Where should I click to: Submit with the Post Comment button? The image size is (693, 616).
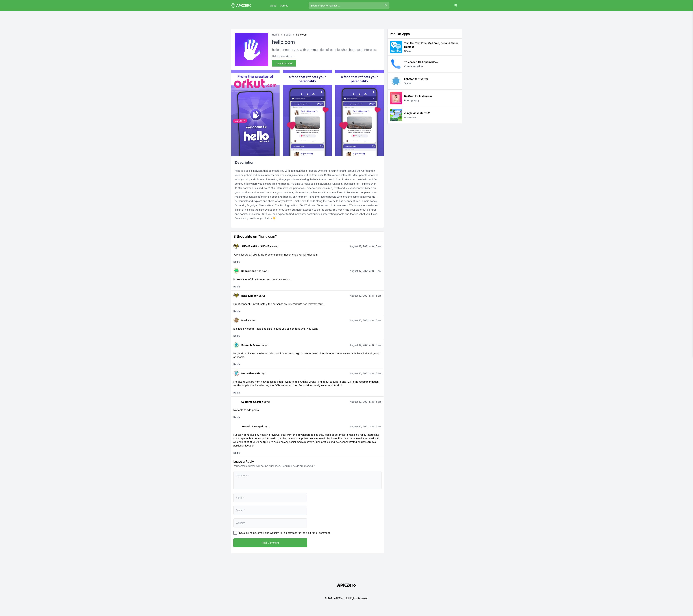click(x=270, y=543)
